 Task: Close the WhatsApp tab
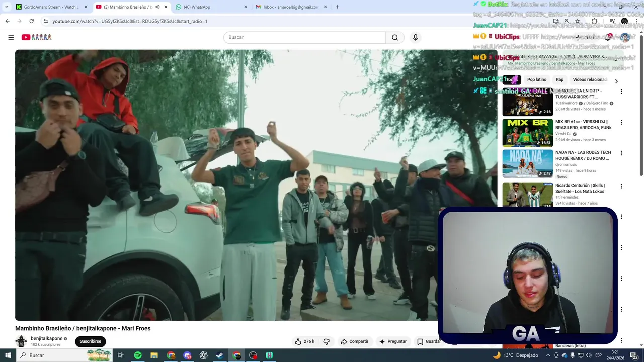pos(246,7)
